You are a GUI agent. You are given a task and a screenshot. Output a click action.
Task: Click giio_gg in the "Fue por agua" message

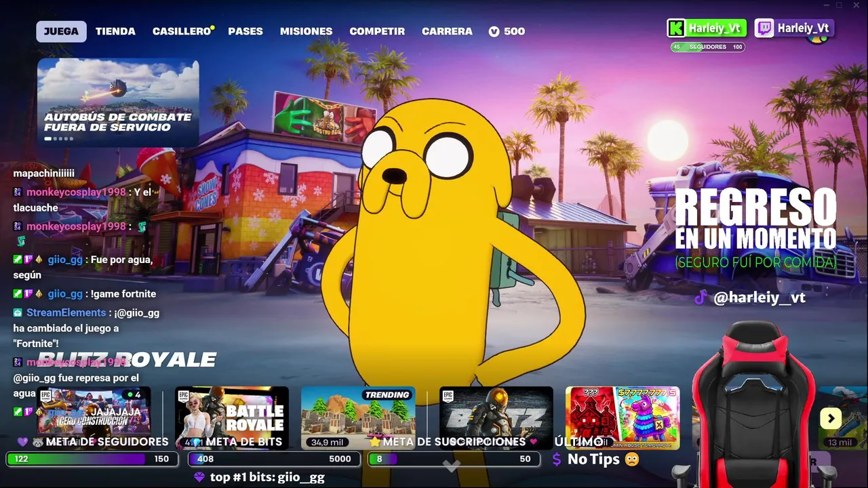click(65, 260)
